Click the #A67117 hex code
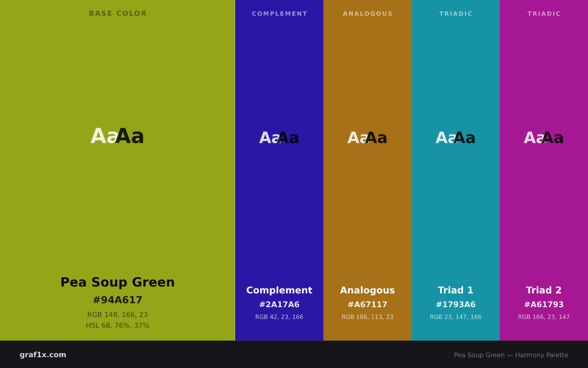Screen dimensions: 588x368 point(367,305)
